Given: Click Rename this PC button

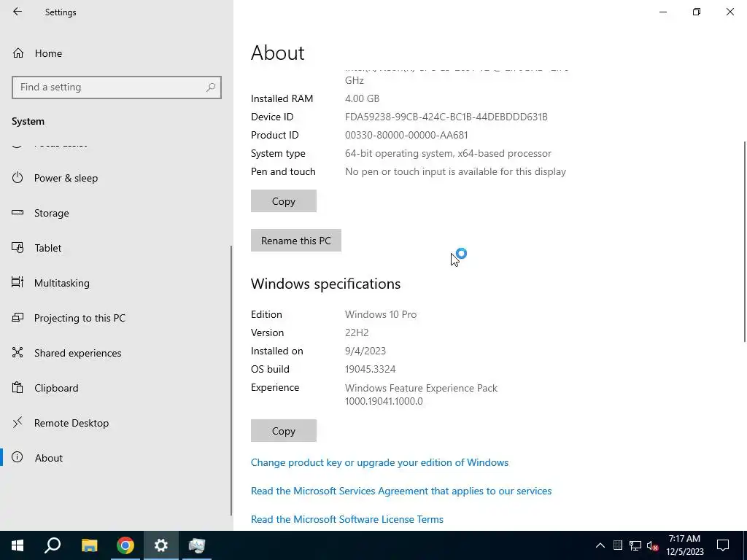Looking at the screenshot, I should pyautogui.click(x=296, y=241).
